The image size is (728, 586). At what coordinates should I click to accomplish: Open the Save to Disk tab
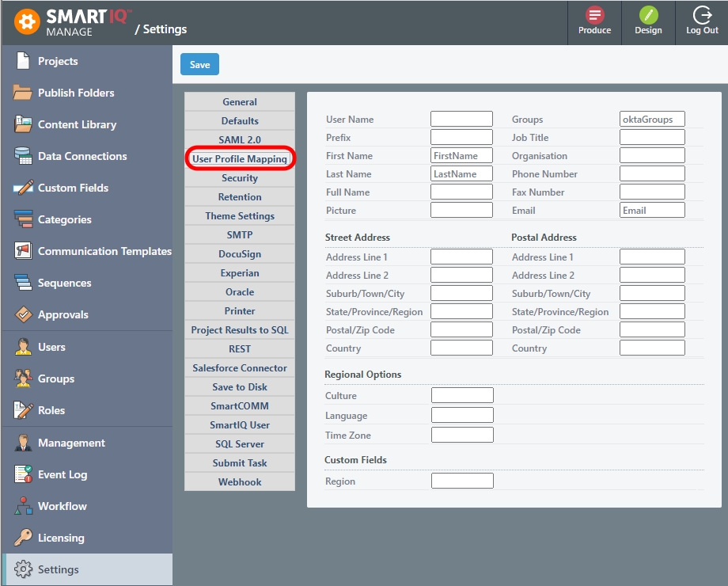pos(240,387)
